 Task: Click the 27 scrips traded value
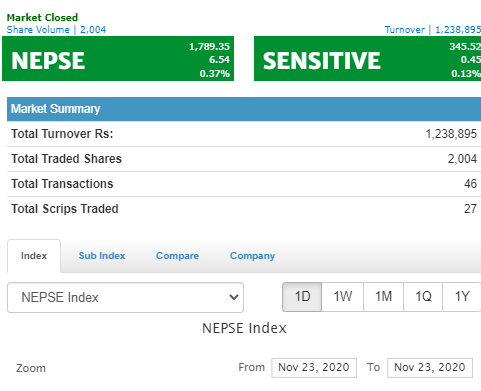471,209
